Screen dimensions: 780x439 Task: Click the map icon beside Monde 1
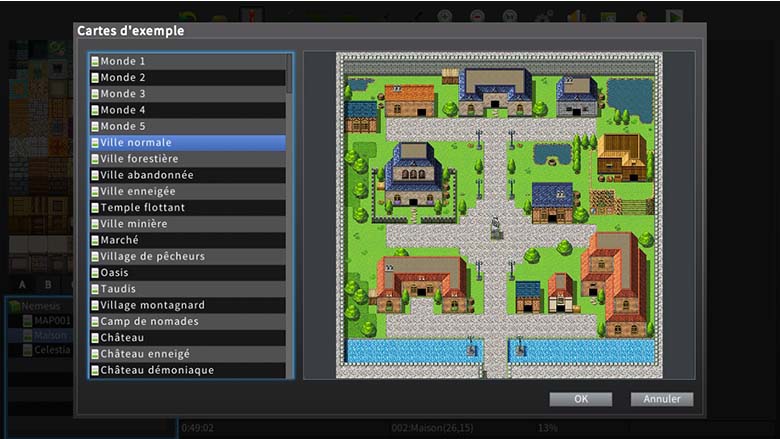(95, 62)
